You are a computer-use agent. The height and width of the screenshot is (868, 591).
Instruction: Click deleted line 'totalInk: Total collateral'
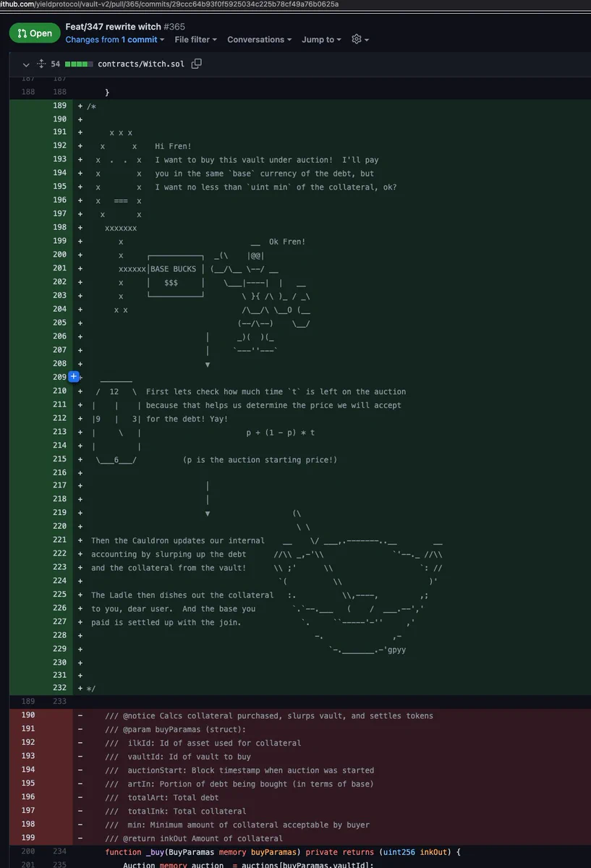[x=175, y=811]
